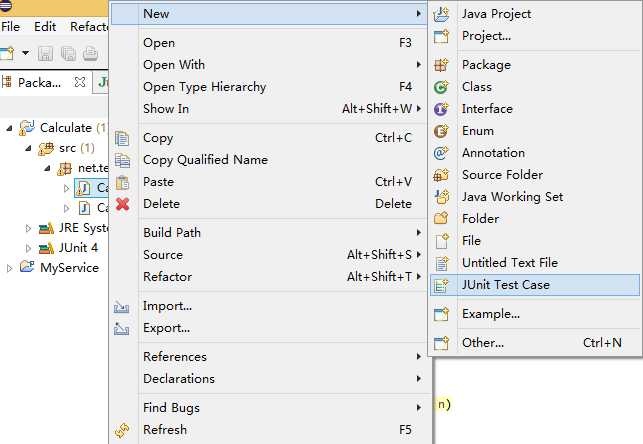
Task: Collapse the Calculate project node
Action: tap(9, 128)
